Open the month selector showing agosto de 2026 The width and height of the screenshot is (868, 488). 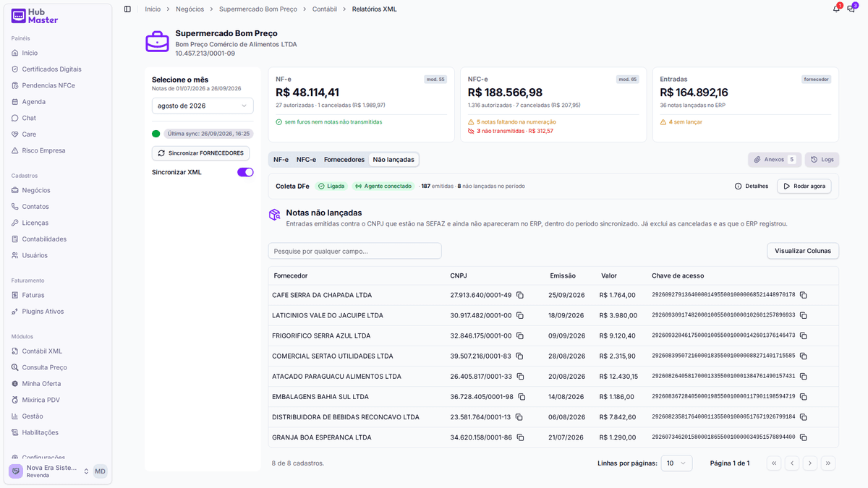203,106
